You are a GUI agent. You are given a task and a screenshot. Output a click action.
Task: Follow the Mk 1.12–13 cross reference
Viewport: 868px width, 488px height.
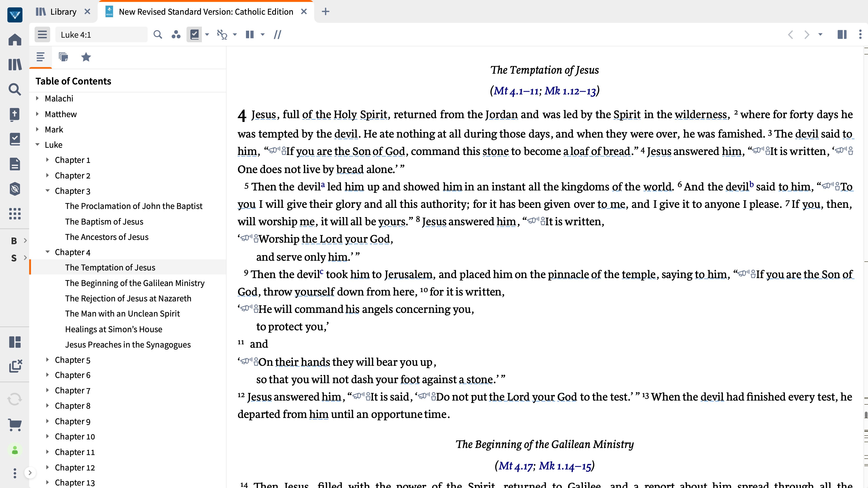click(x=570, y=91)
